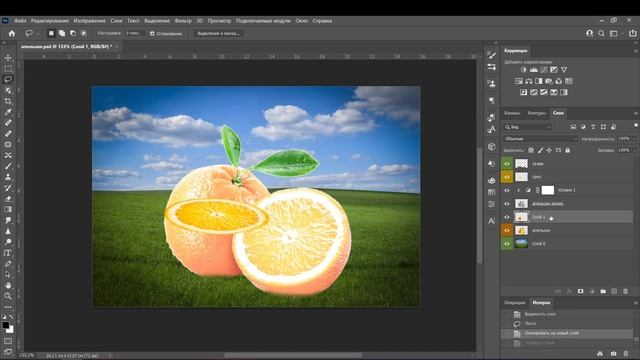Add a Levels adjustment from Корректировка panel
This screenshot has height=360, width=640.
pyautogui.click(x=533, y=70)
